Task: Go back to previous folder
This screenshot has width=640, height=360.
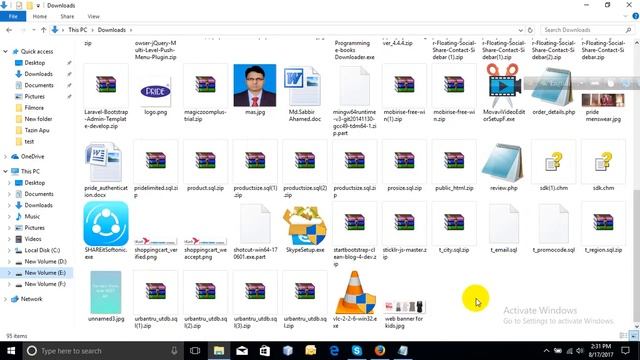Action: [9, 30]
